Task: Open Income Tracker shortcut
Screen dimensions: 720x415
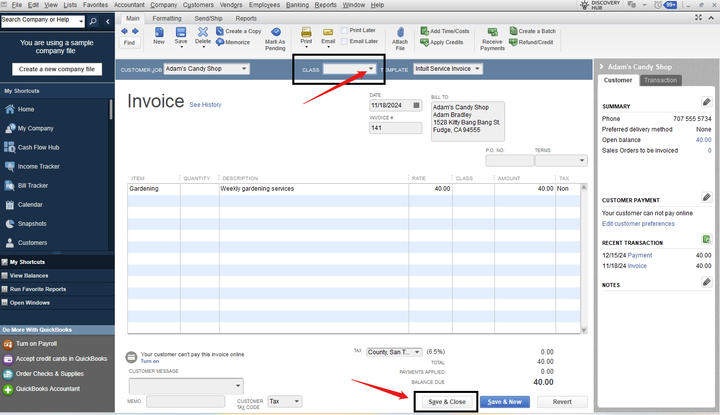Action: tap(39, 166)
